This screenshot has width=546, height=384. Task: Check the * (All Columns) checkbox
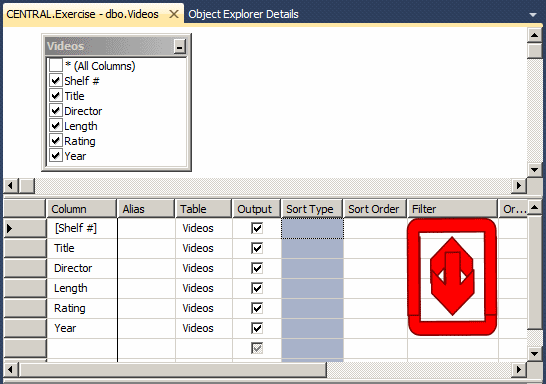click(x=56, y=65)
